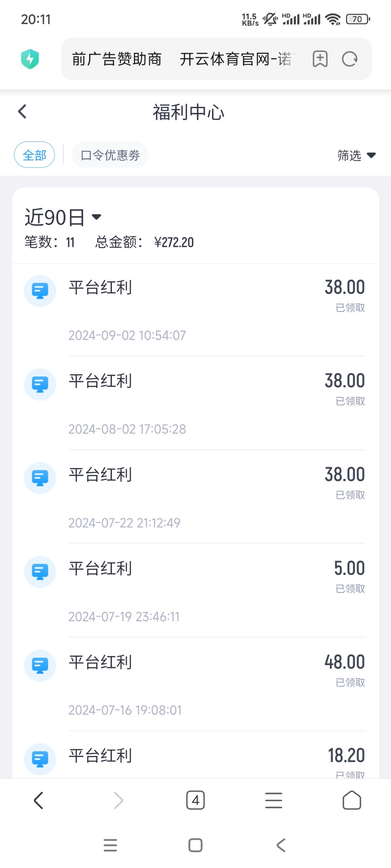Reload the page with refresh icon
The width and height of the screenshot is (391, 868).
coord(350,59)
